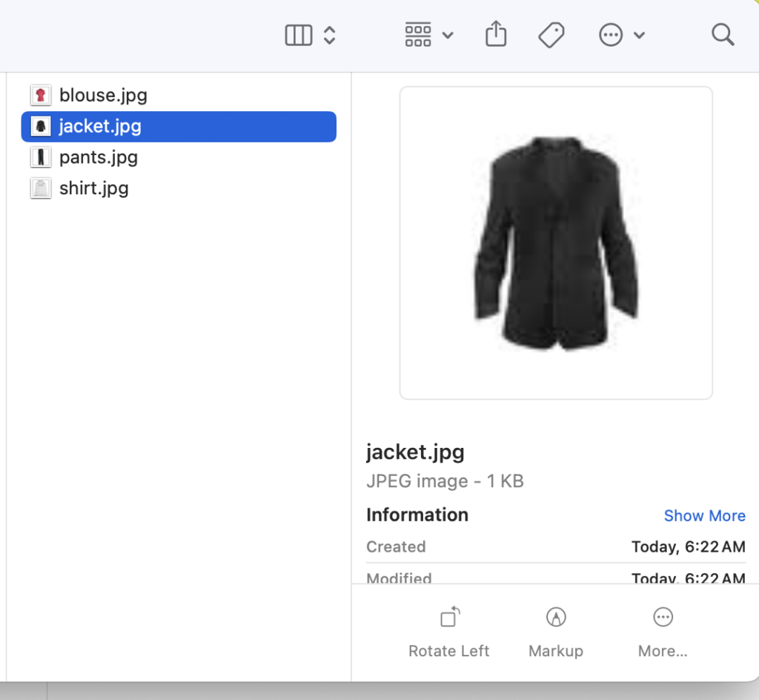Click the Show More link
Image resolution: width=759 pixels, height=700 pixels.
(x=704, y=516)
